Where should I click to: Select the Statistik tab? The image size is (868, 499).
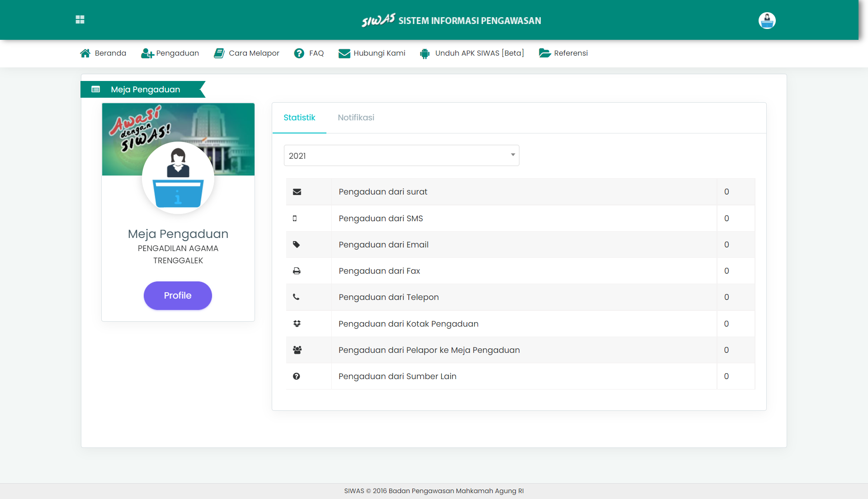[299, 118]
